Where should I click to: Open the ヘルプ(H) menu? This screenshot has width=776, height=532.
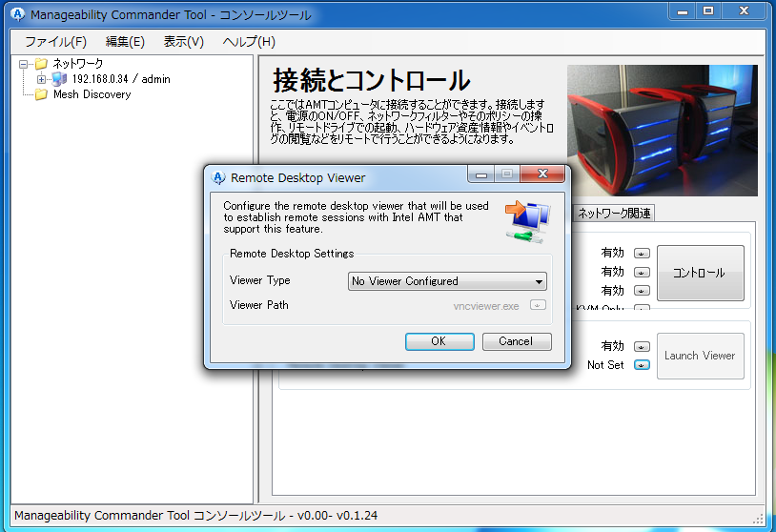[249, 42]
